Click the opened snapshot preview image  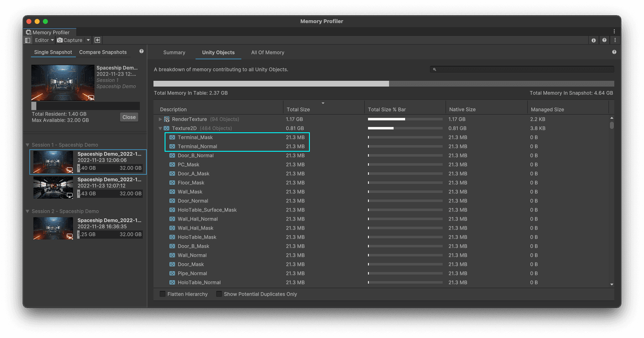click(x=63, y=82)
